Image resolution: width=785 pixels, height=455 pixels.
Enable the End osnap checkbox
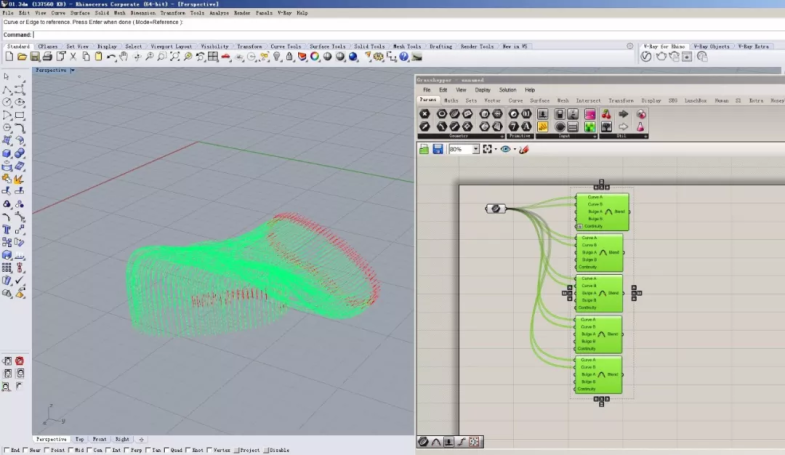pyautogui.click(x=5, y=450)
